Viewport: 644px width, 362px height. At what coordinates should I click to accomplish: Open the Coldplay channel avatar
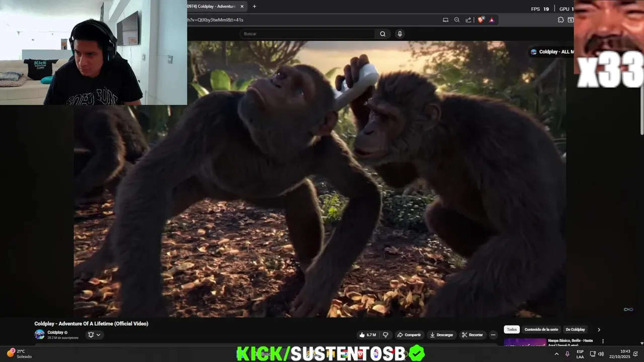pyautogui.click(x=39, y=334)
